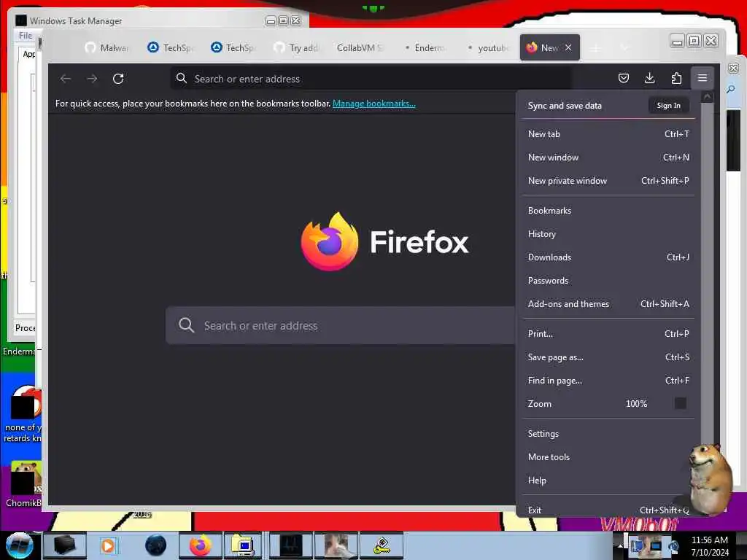Open the Extensions puzzle icon
Viewport: 747px width, 560px height.
[676, 78]
